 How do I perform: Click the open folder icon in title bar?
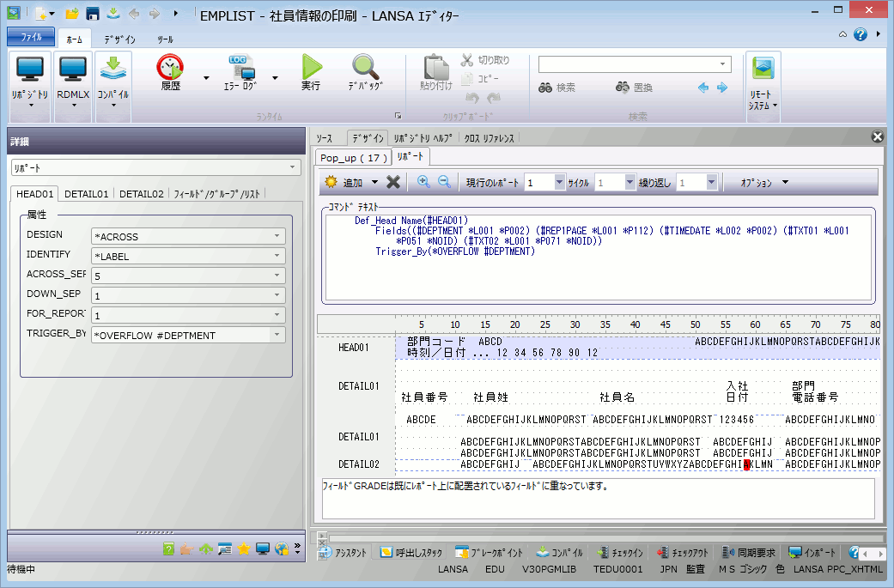(x=72, y=14)
